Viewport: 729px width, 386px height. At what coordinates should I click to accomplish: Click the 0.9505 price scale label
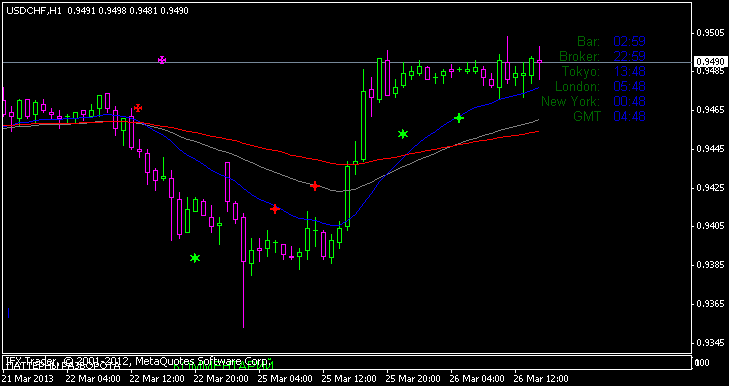711,33
